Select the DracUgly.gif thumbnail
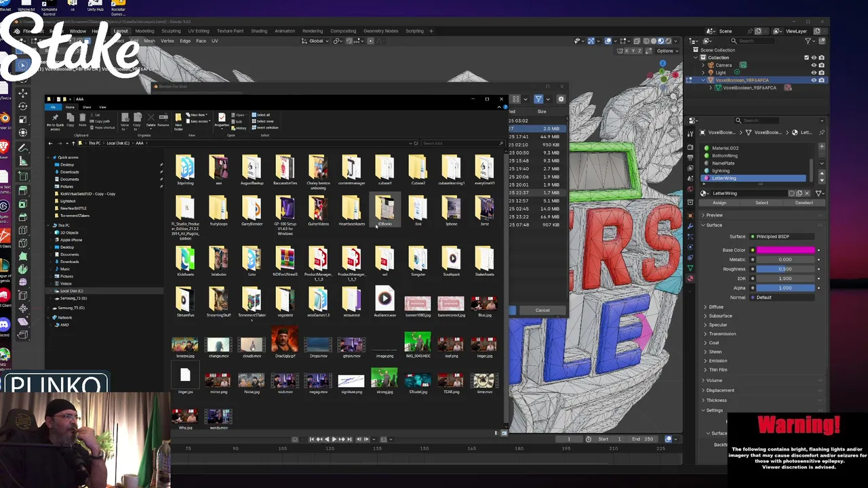This screenshot has height=488, width=868. coord(285,343)
